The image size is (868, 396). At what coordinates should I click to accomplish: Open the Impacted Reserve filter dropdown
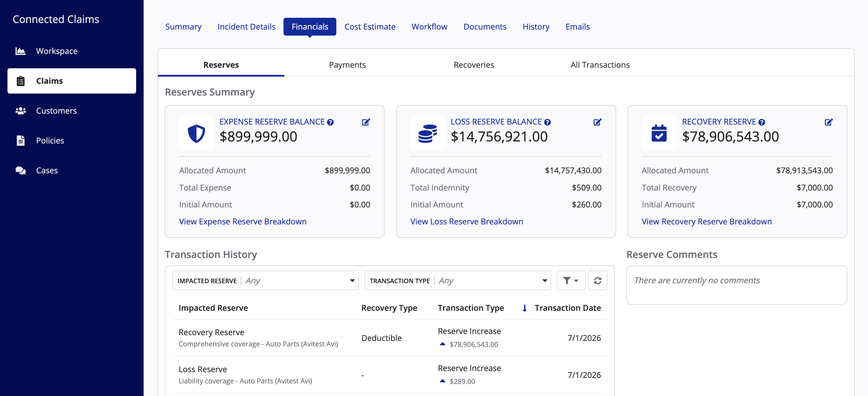(265, 281)
